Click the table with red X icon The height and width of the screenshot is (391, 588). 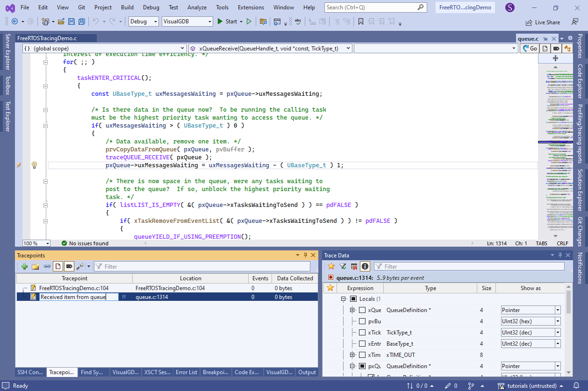354,266
